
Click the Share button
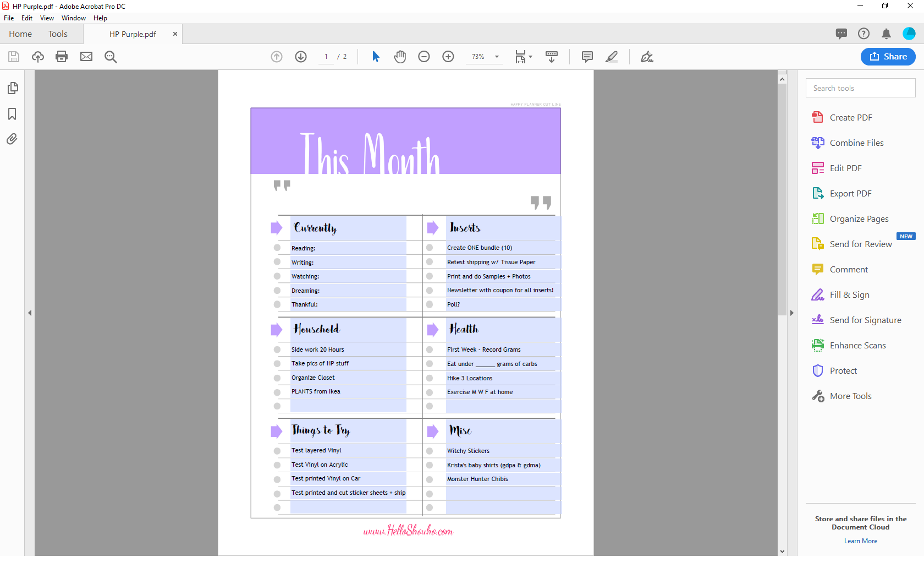click(x=888, y=57)
